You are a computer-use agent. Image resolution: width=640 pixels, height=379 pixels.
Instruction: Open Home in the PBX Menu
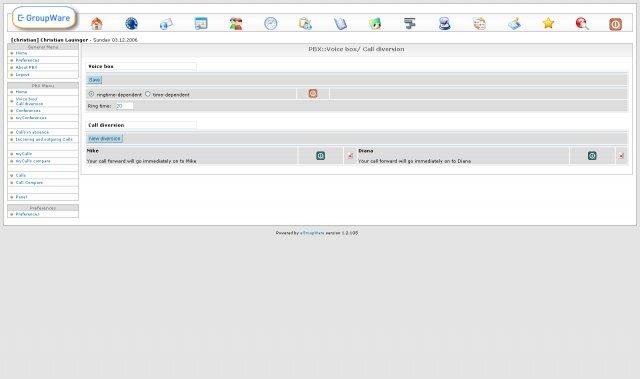tap(21, 92)
